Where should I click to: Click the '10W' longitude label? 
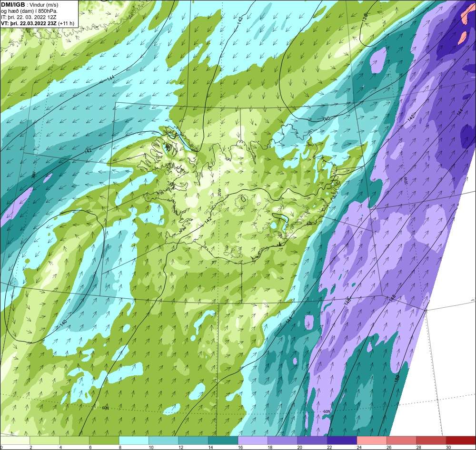coord(406,181)
